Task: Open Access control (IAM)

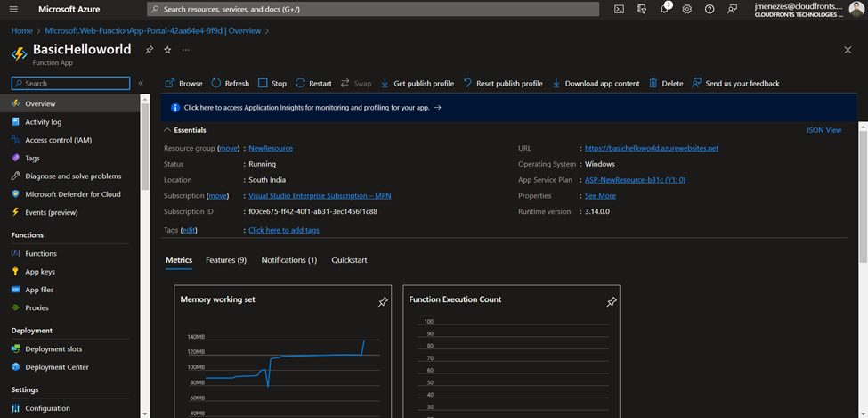Action: [69, 140]
